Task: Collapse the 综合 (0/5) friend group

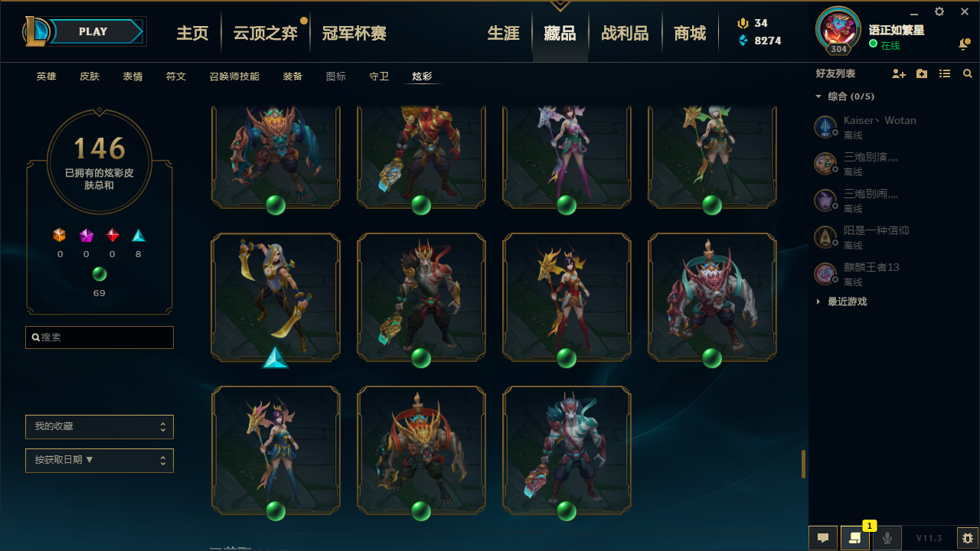Action: (x=818, y=96)
